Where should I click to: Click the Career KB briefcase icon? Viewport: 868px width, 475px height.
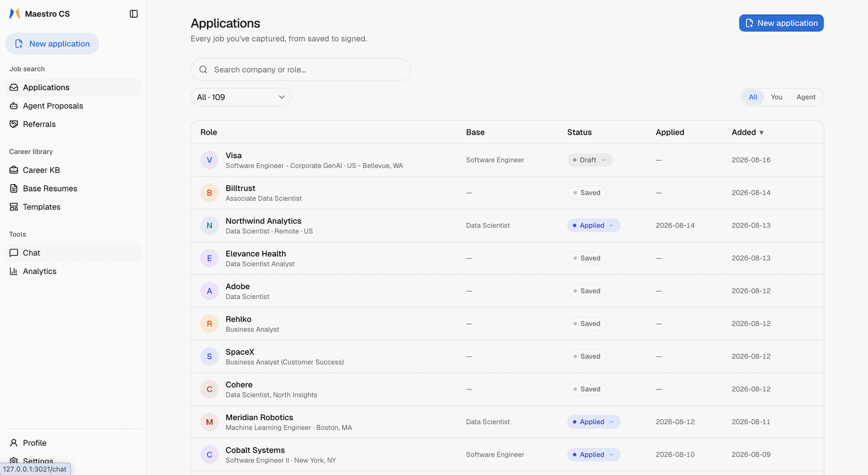coord(14,170)
